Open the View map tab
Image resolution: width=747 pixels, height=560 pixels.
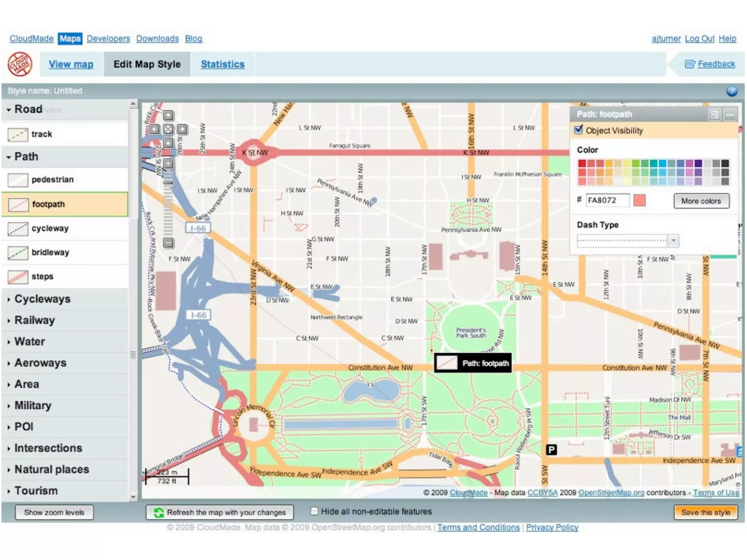[x=71, y=64]
